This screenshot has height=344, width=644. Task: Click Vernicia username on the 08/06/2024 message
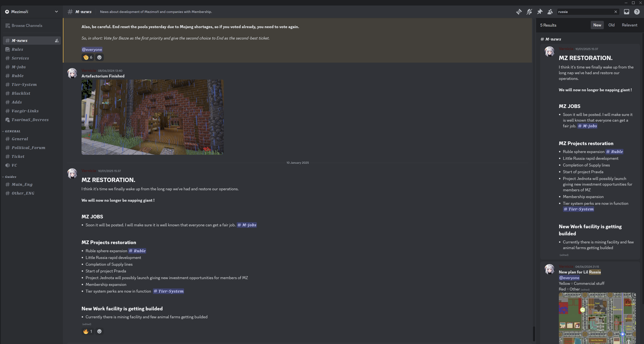tap(88, 71)
